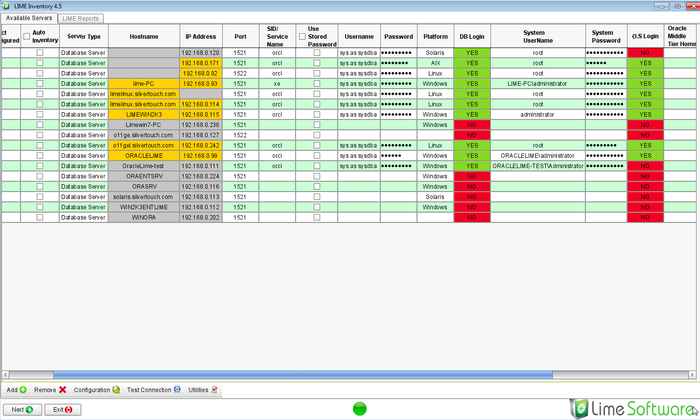Check the Use Stored Password header checkbox
Viewport: 700px width, 420px height.
(303, 36)
